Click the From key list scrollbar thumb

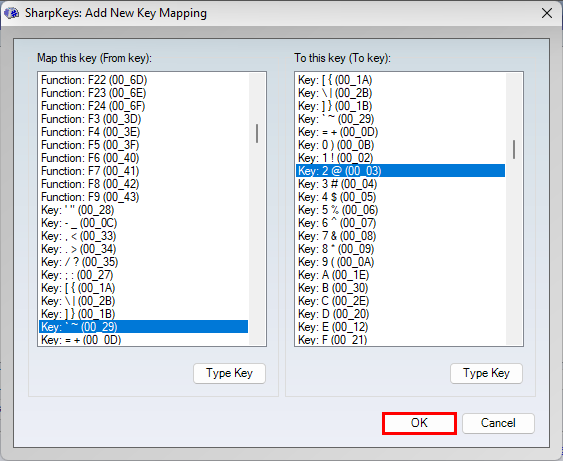click(x=257, y=134)
